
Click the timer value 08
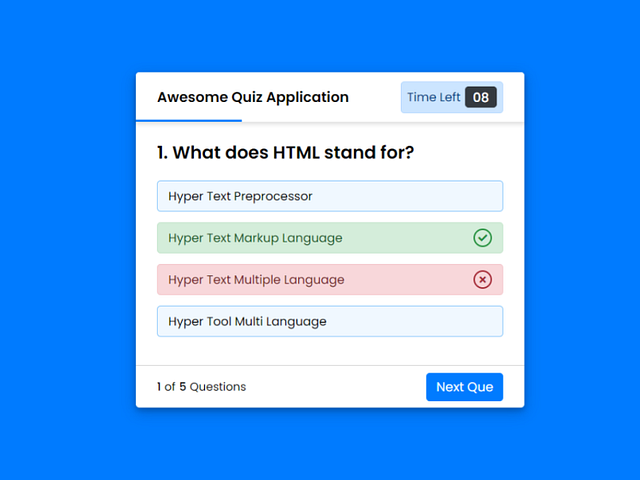(x=481, y=98)
